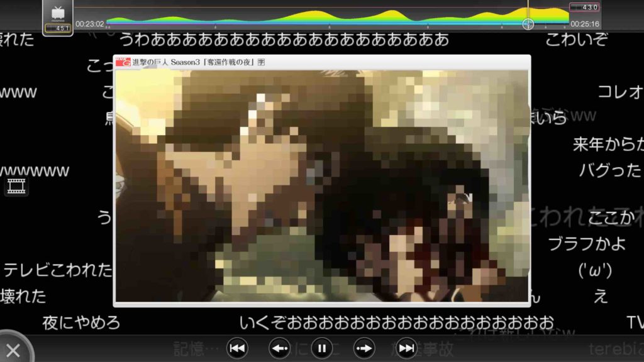Viewport: 644px width, 362px height.
Task: Click the comment バグった
Action: click(610, 170)
